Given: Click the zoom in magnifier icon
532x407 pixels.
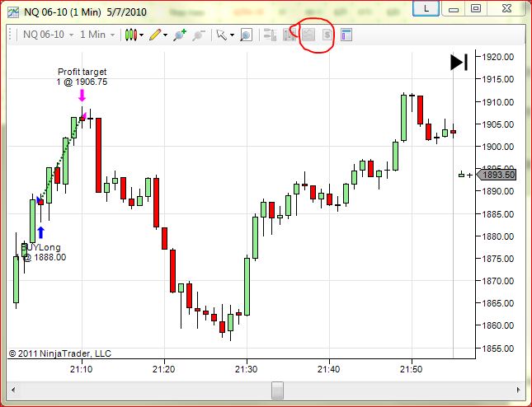Looking at the screenshot, I should coord(180,35).
